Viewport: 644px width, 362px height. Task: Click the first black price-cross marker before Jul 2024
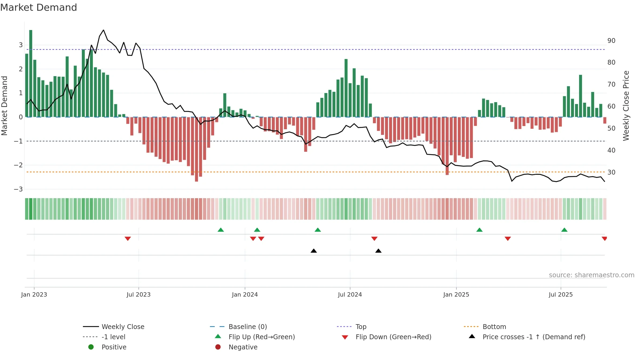click(314, 251)
